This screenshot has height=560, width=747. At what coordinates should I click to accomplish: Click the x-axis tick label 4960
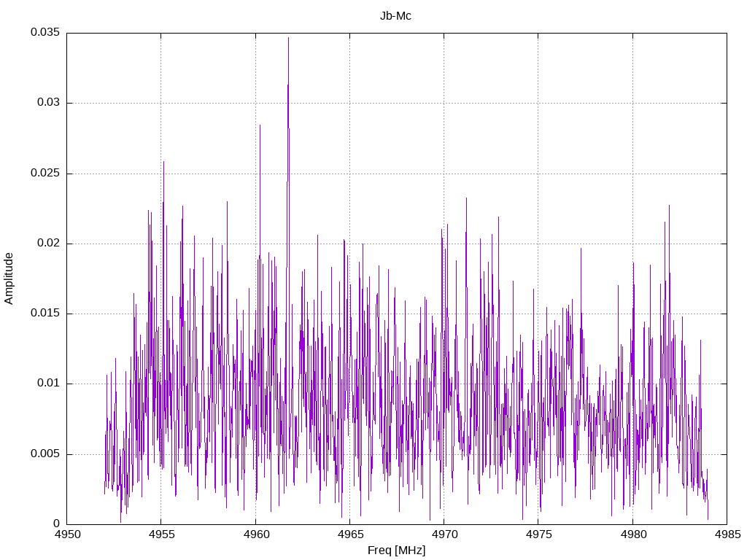click(x=256, y=534)
